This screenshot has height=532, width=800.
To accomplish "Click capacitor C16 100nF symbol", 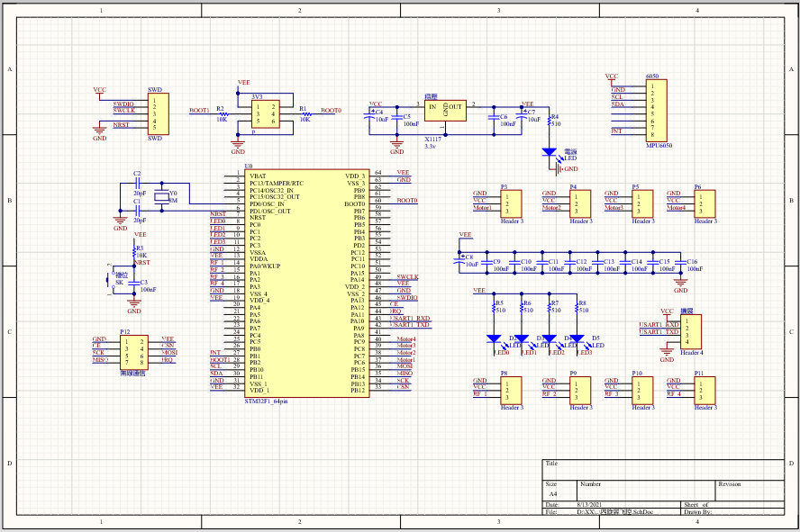I will click(680, 262).
